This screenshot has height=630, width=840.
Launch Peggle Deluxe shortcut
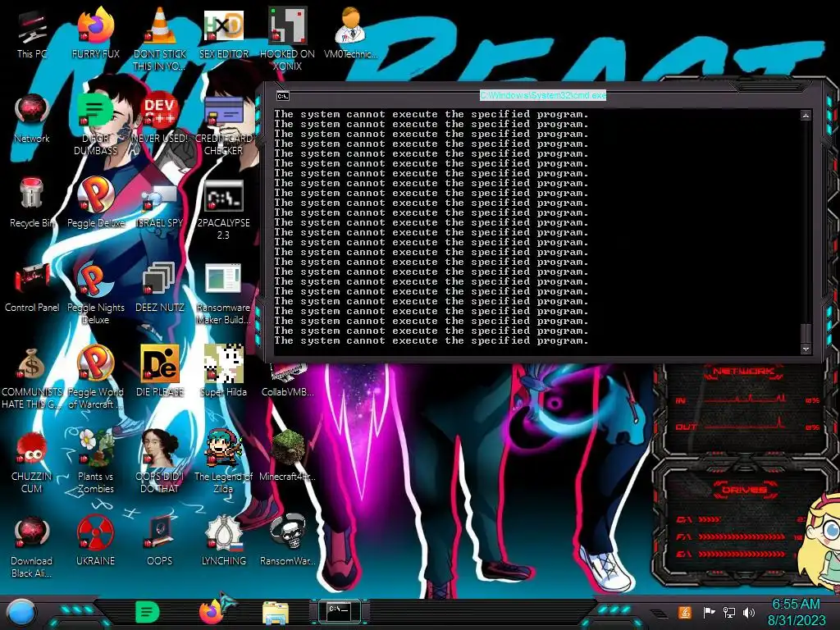click(95, 203)
